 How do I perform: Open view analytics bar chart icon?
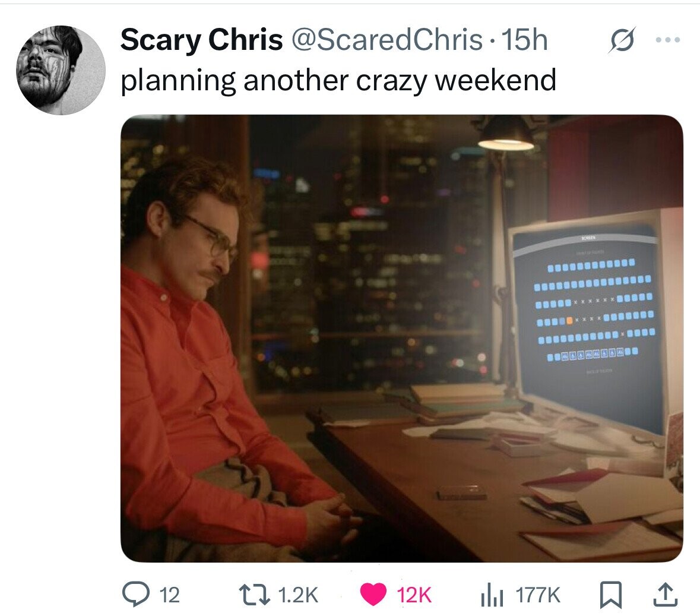[x=492, y=595]
